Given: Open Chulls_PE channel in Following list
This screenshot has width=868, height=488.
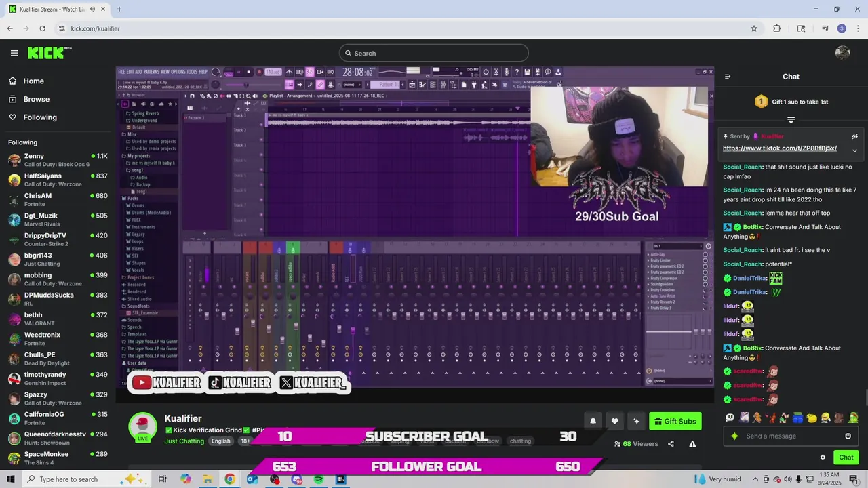Looking at the screenshot, I should pyautogui.click(x=58, y=359).
